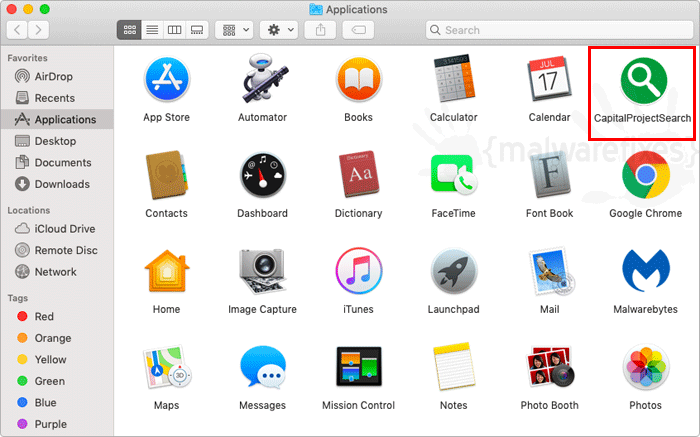Filter by the Yellow tag
This screenshot has height=437, width=700.
(x=57, y=359)
